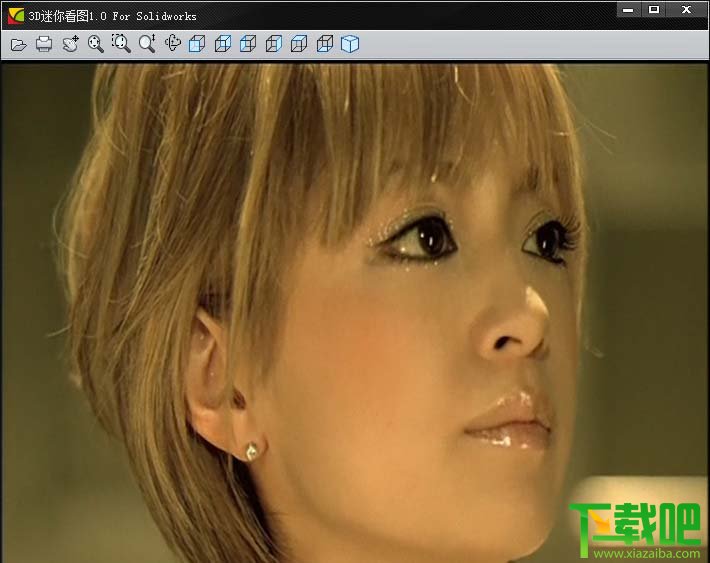Viewport: 710px width, 563px height.
Task: Click the title bar text For Solidworks
Action: (154, 16)
